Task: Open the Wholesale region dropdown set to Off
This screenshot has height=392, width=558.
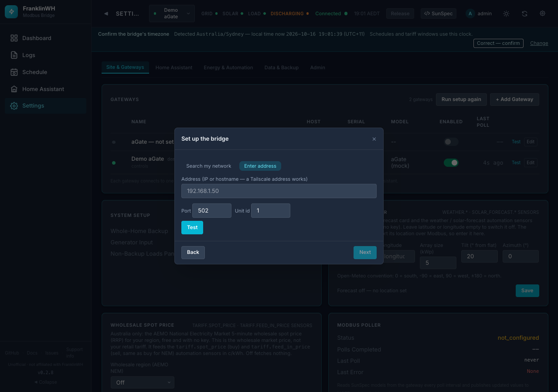Action: pos(143,382)
